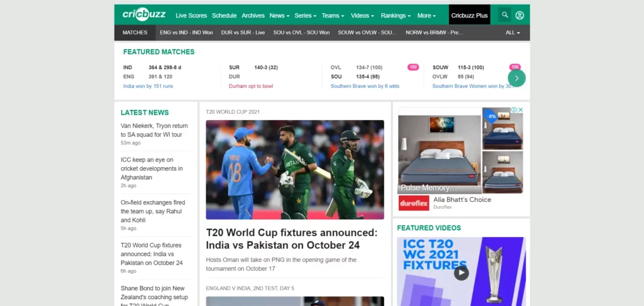Close the Duroflex ad with X icon
The width and height of the screenshot is (644, 306).
pos(520,110)
